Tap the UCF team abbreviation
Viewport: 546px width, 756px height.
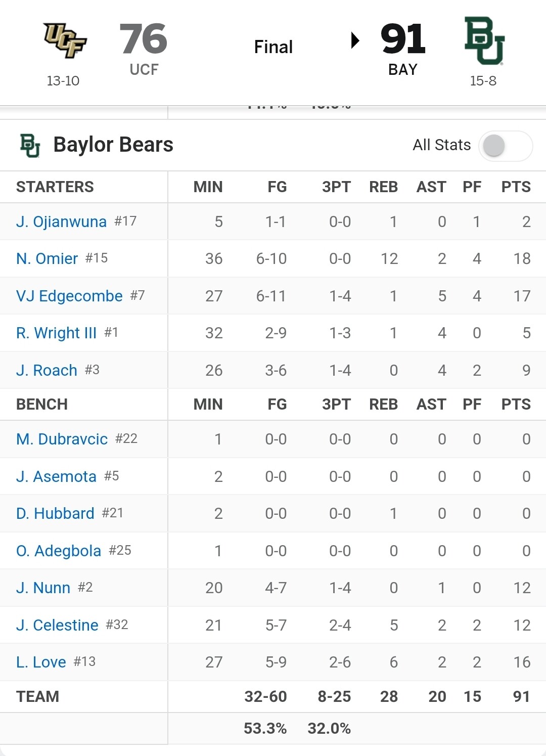tap(144, 69)
